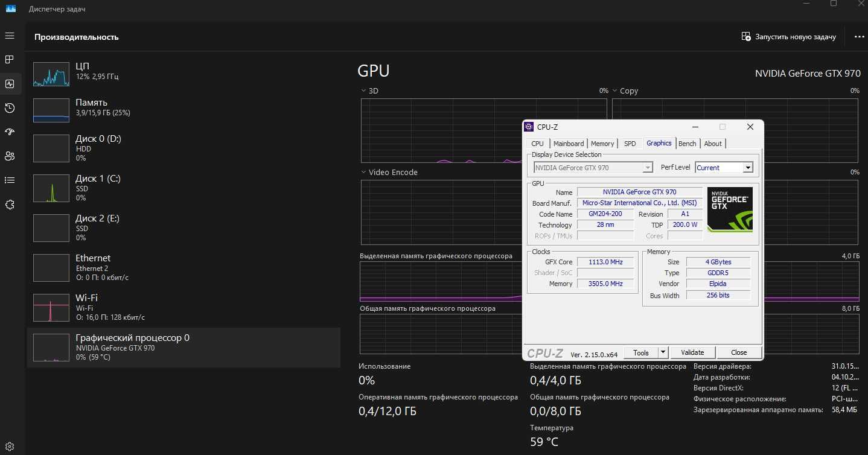Open App history icon in sidebar

(x=10, y=108)
